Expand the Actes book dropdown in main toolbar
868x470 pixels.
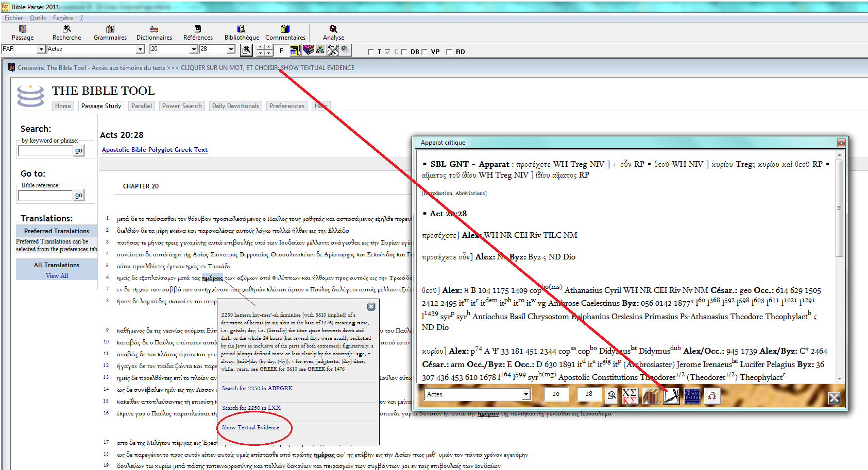click(x=140, y=49)
